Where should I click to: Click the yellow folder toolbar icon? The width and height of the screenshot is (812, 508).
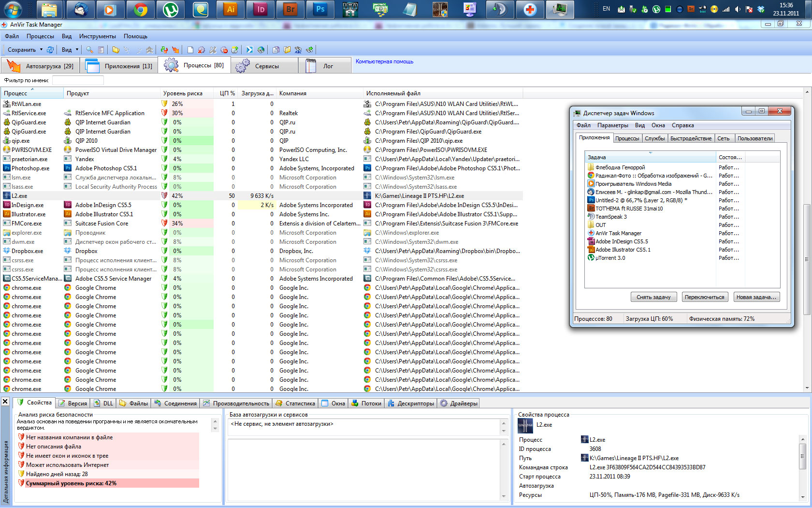tap(116, 50)
